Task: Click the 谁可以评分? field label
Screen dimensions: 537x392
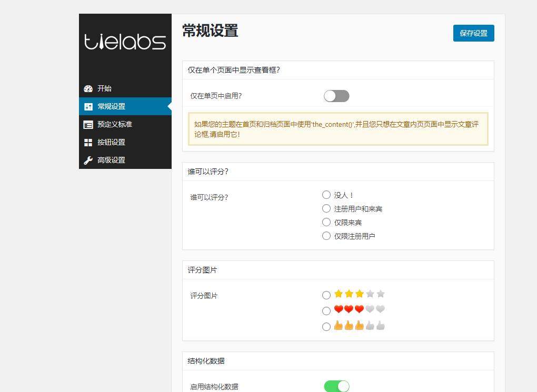Action: (x=209, y=197)
